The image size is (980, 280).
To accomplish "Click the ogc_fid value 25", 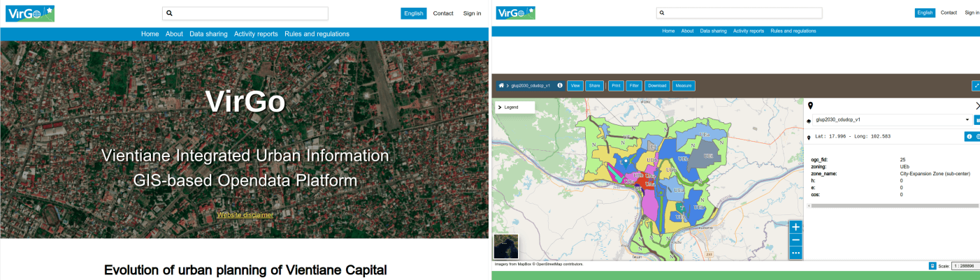I will pyautogui.click(x=902, y=160).
